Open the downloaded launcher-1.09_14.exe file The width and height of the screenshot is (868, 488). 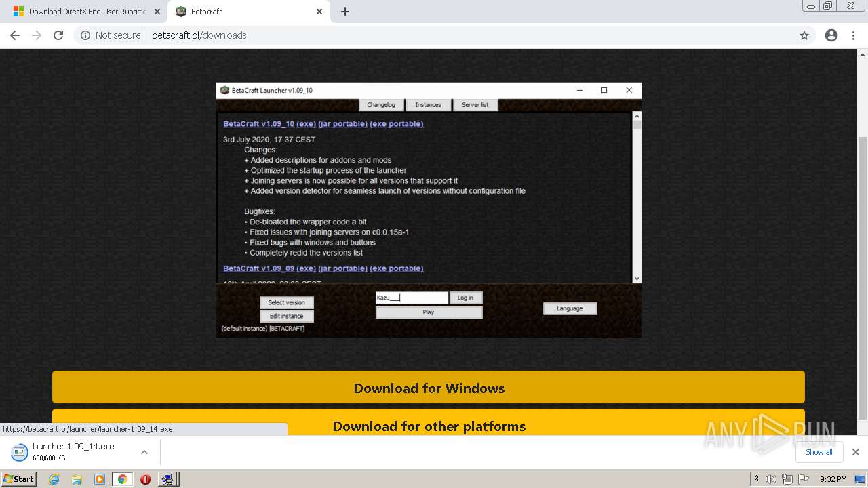(73, 451)
